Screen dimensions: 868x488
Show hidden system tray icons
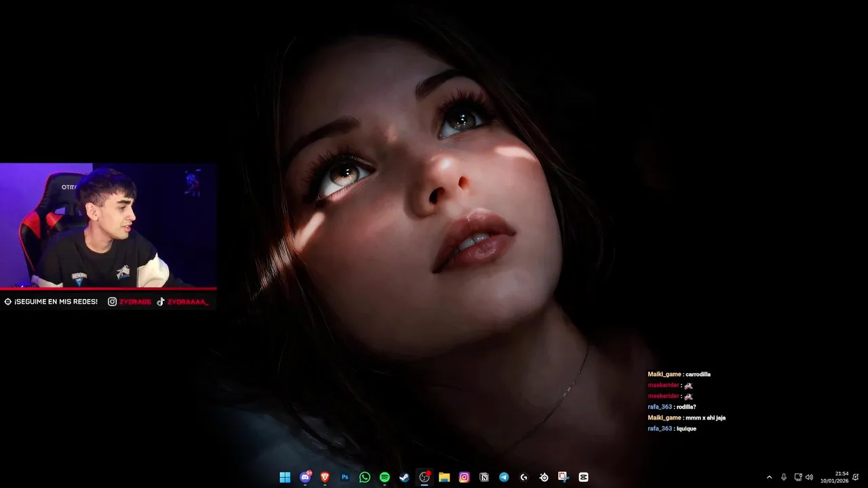769,477
